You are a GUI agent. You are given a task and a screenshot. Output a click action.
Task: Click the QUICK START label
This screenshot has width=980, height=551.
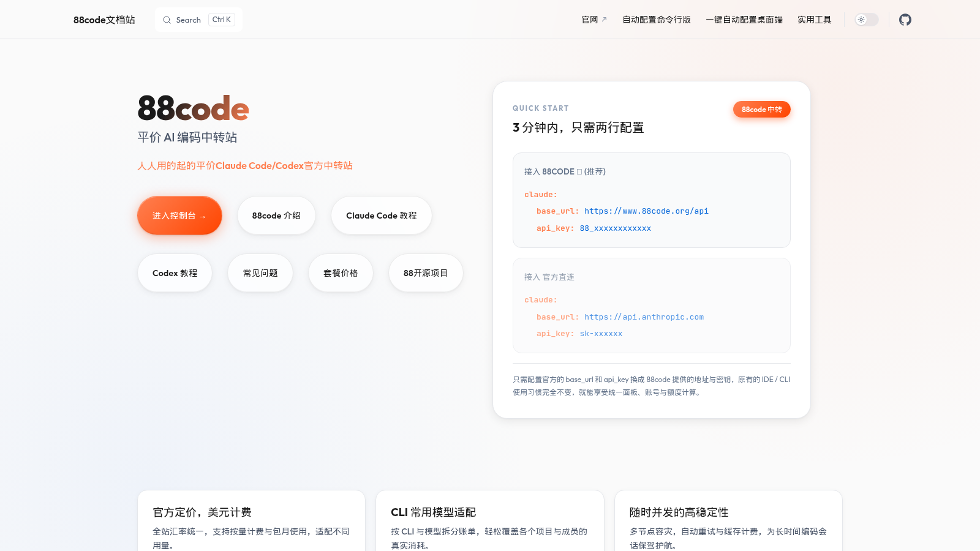pyautogui.click(x=540, y=108)
